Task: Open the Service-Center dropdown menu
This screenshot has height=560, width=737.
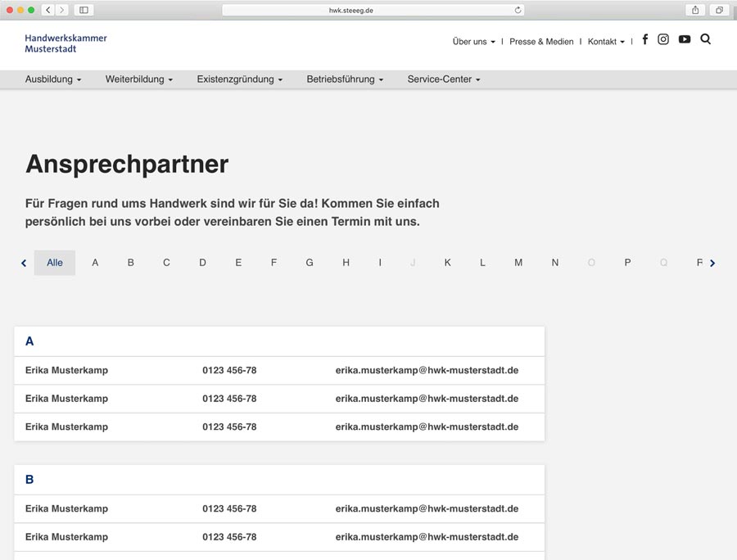Action: click(444, 79)
